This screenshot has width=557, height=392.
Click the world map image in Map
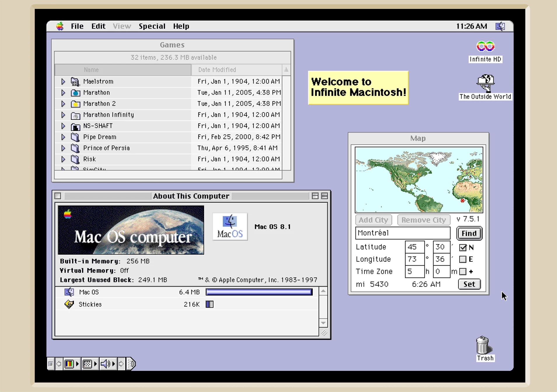[x=419, y=180]
